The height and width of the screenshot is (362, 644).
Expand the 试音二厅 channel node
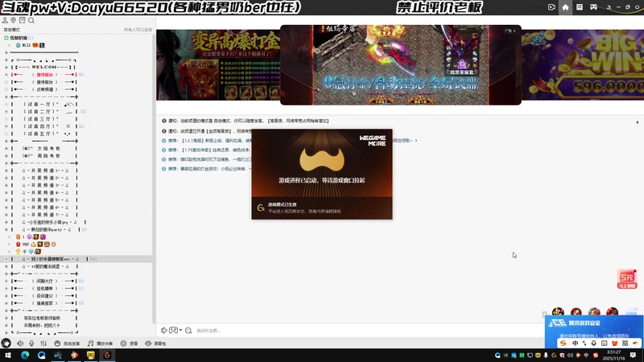pyautogui.click(x=6, y=112)
